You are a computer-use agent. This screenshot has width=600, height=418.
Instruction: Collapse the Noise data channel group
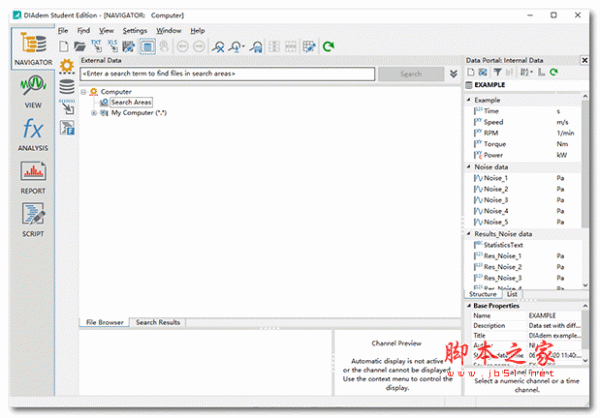pyautogui.click(x=469, y=167)
